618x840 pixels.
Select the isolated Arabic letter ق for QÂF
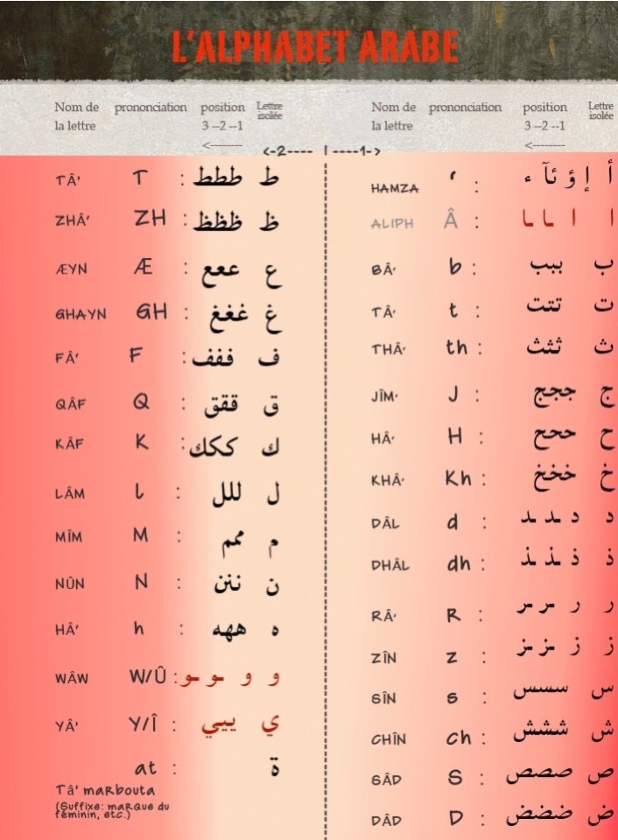[x=270, y=406]
